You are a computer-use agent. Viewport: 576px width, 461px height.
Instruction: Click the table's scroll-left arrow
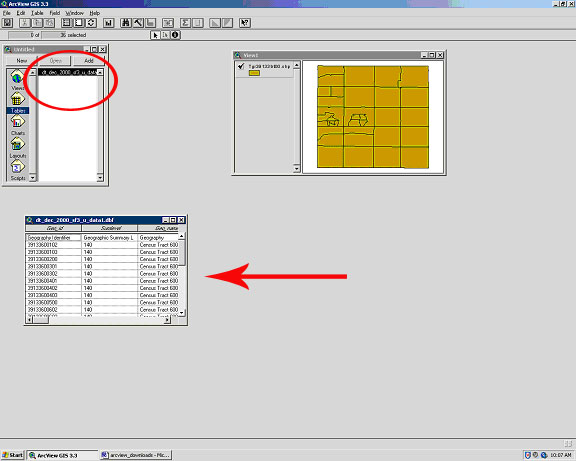[30, 320]
